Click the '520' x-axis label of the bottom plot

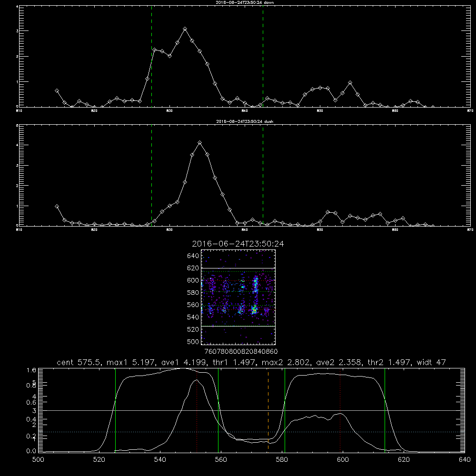pos(99,460)
